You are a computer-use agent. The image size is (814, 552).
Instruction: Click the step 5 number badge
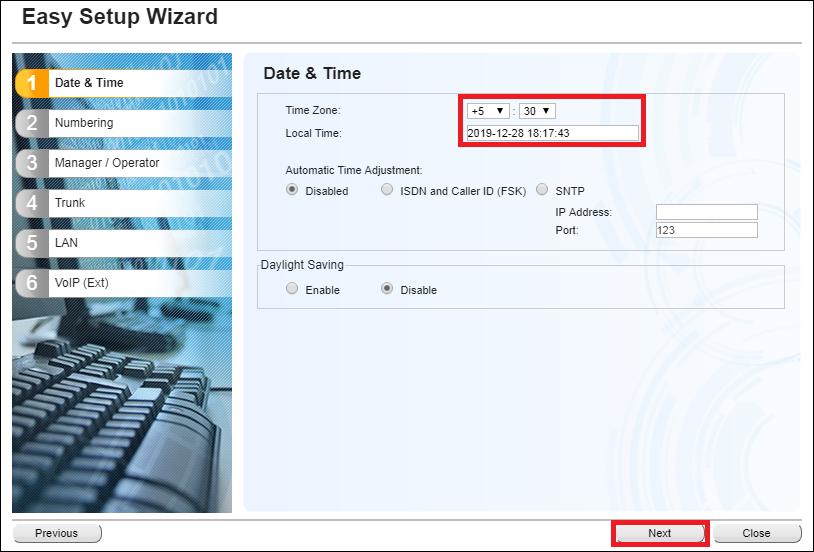32,243
